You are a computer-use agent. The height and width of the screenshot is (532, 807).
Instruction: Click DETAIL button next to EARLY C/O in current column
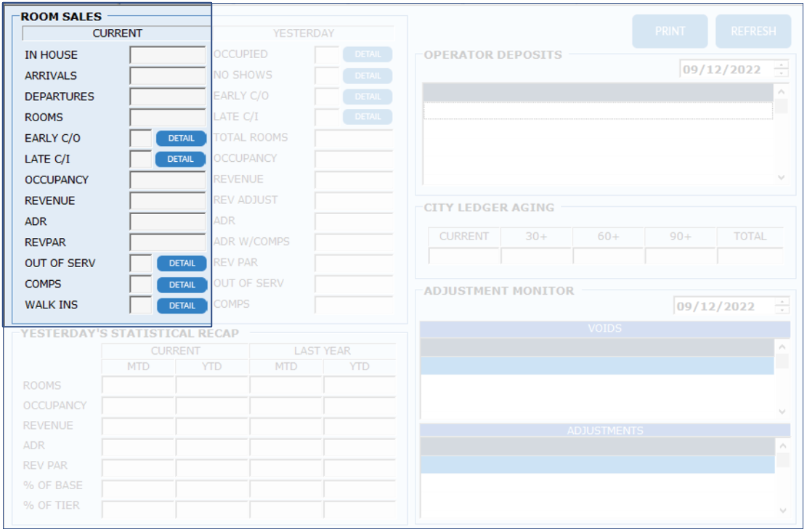(181, 138)
